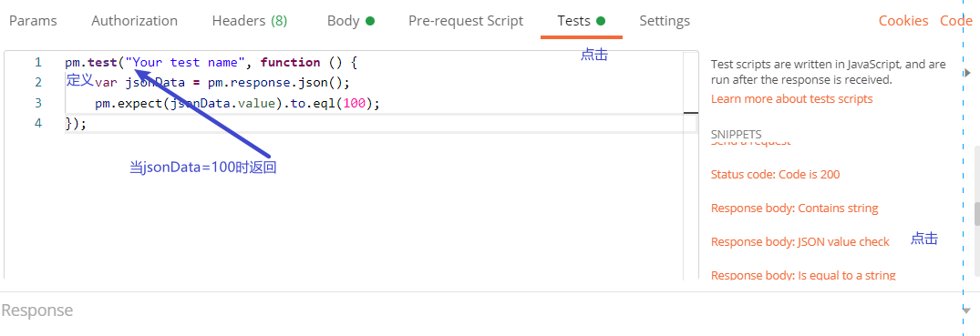
Task: Go to the Pre-request Script tab
Action: 466,21
